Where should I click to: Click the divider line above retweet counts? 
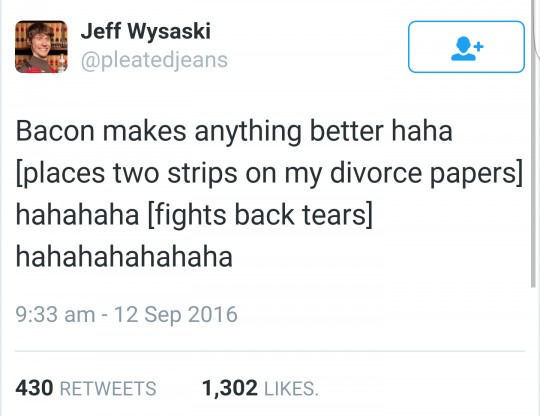(x=270, y=351)
